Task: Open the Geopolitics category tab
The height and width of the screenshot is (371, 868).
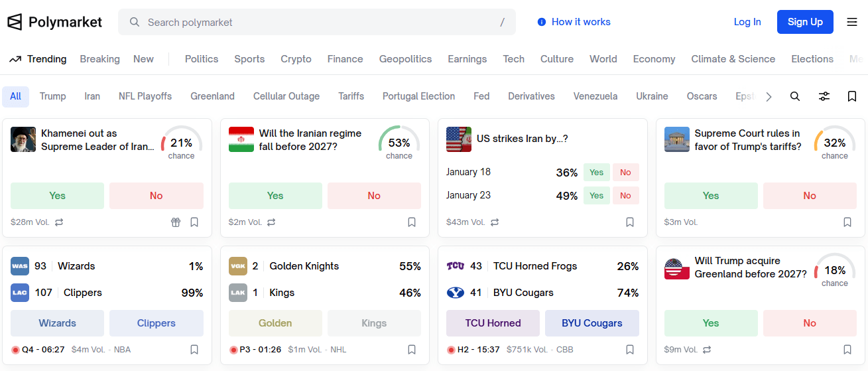Action: (x=405, y=59)
